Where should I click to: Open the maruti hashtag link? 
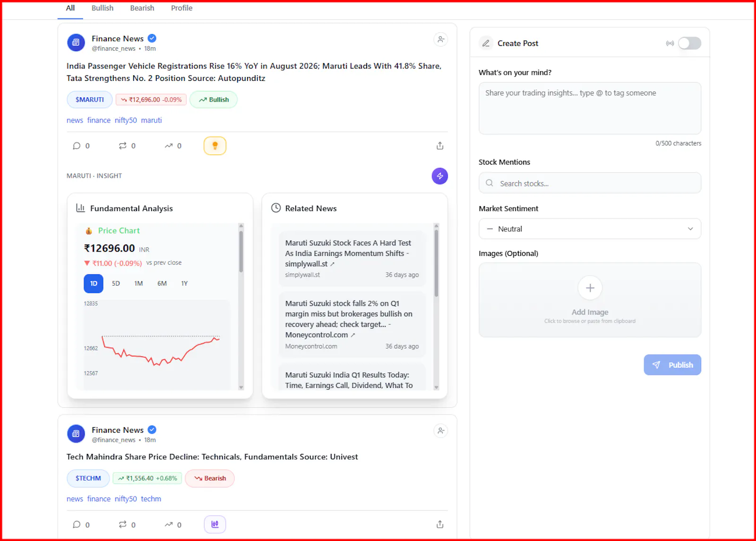(x=151, y=121)
